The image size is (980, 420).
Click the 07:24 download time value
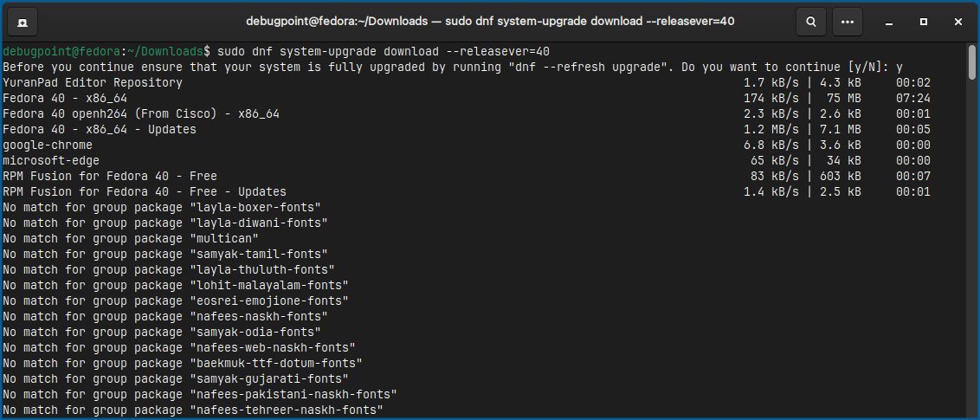point(913,98)
